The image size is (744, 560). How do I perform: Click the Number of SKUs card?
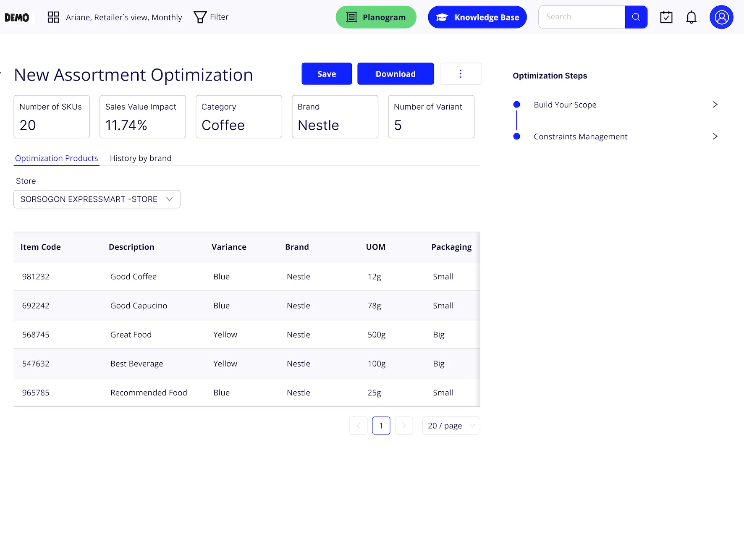click(x=52, y=117)
